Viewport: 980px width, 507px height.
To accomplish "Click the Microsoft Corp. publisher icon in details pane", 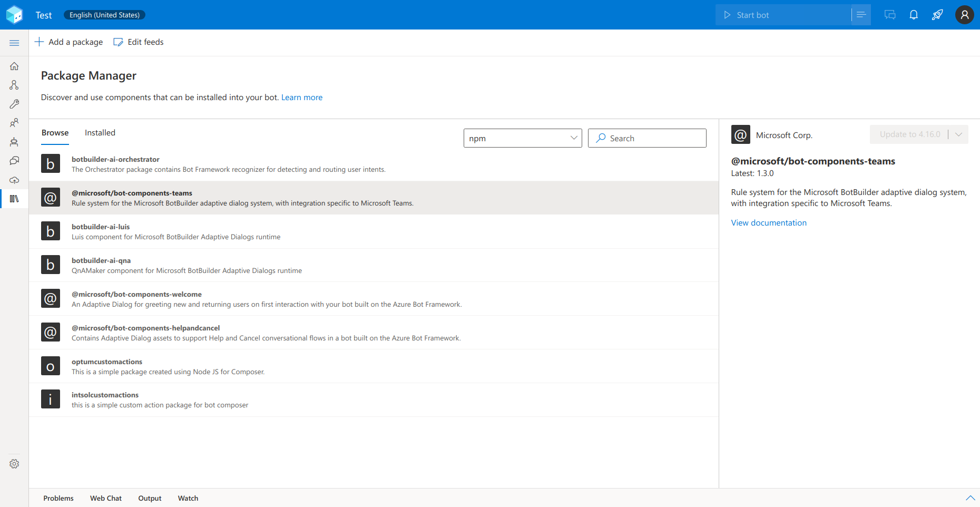I will pos(741,135).
